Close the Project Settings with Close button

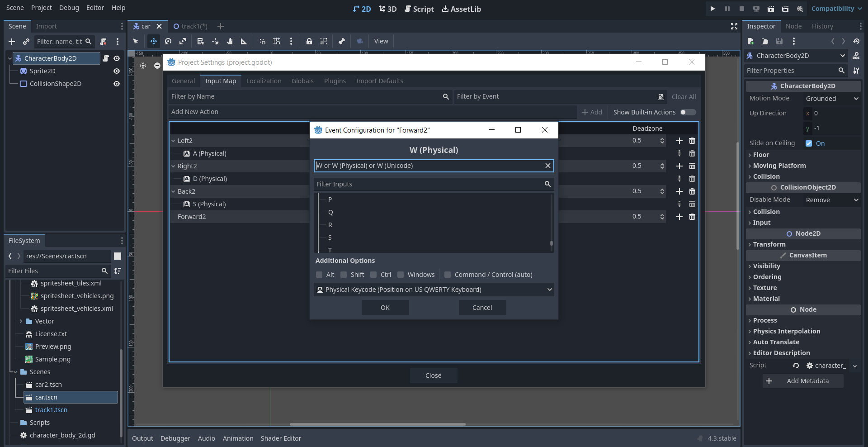[434, 376]
